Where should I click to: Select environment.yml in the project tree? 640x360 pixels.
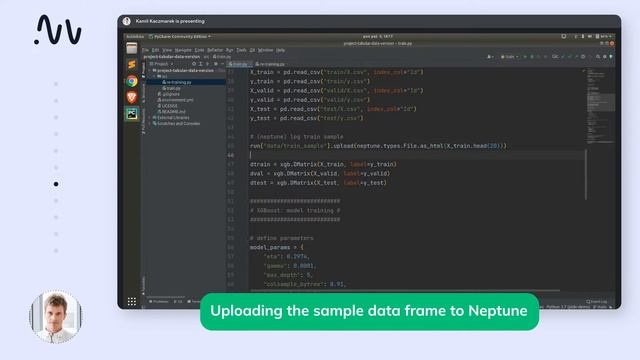pos(175,100)
